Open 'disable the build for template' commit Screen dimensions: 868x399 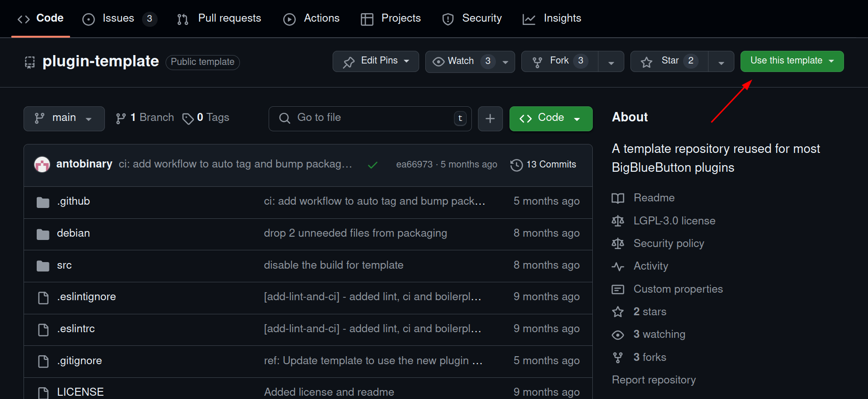(x=334, y=265)
